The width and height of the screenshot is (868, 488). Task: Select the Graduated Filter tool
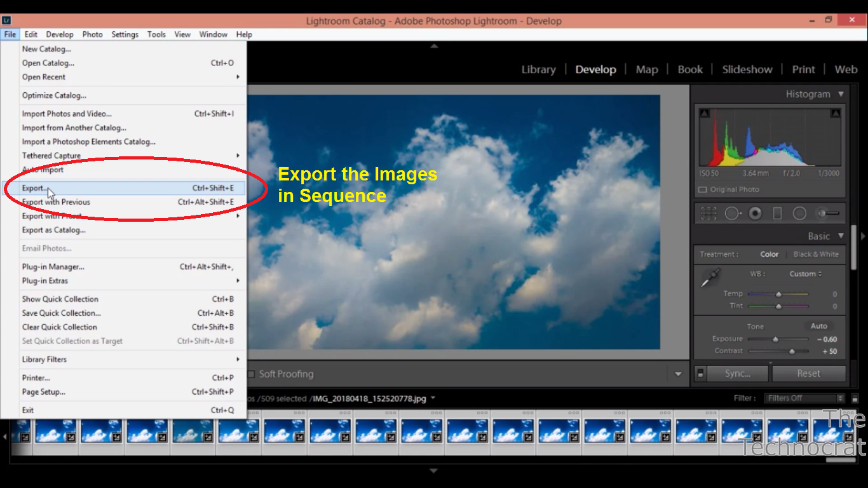(777, 213)
